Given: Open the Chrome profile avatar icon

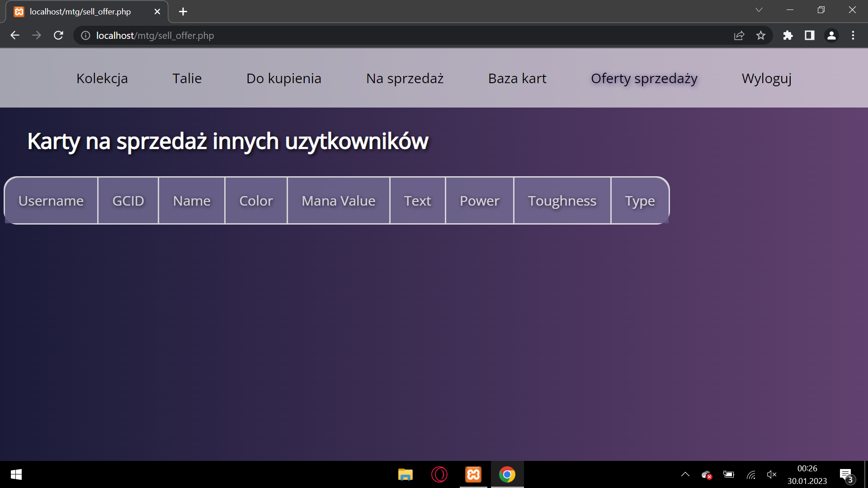Looking at the screenshot, I should (831, 35).
